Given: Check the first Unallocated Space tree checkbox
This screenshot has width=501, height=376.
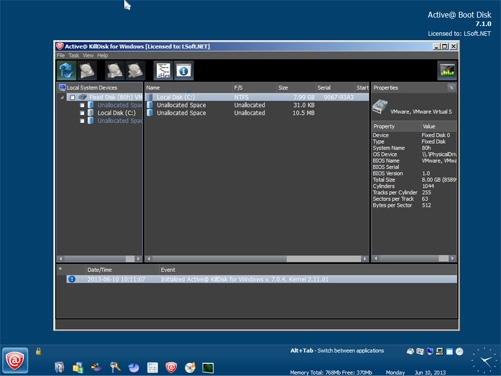Looking at the screenshot, I should point(82,105).
